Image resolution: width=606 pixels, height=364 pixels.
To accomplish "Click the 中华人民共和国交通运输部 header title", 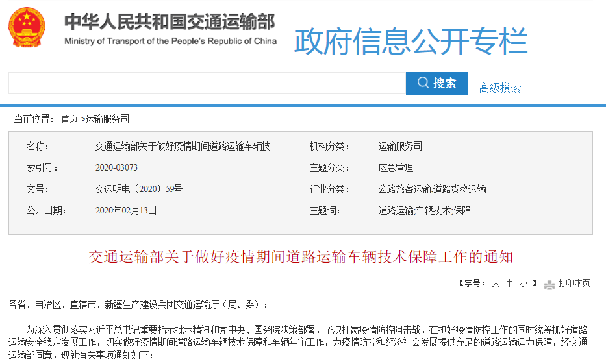I will tap(170, 21).
